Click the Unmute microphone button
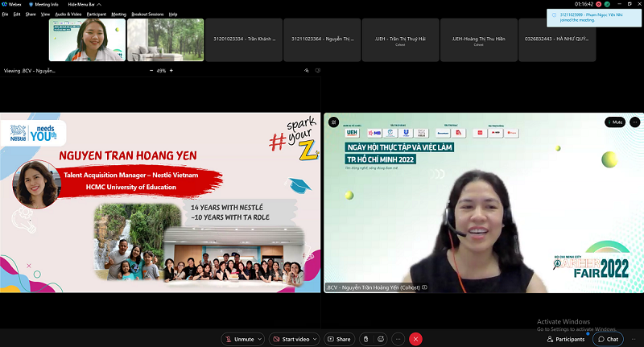 (x=239, y=339)
